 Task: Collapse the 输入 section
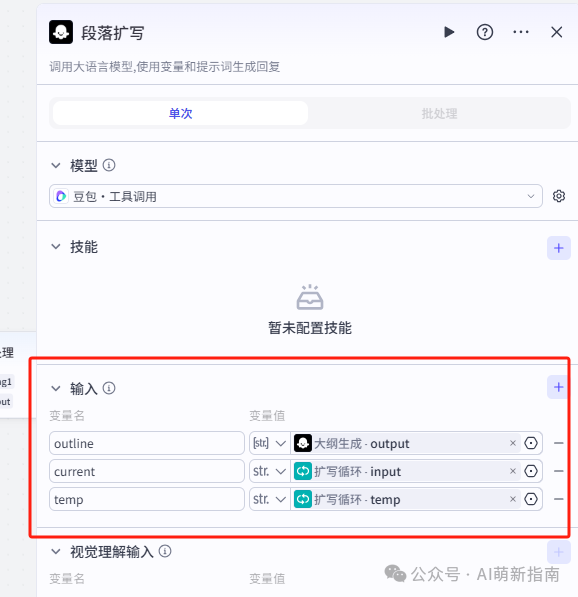point(56,389)
